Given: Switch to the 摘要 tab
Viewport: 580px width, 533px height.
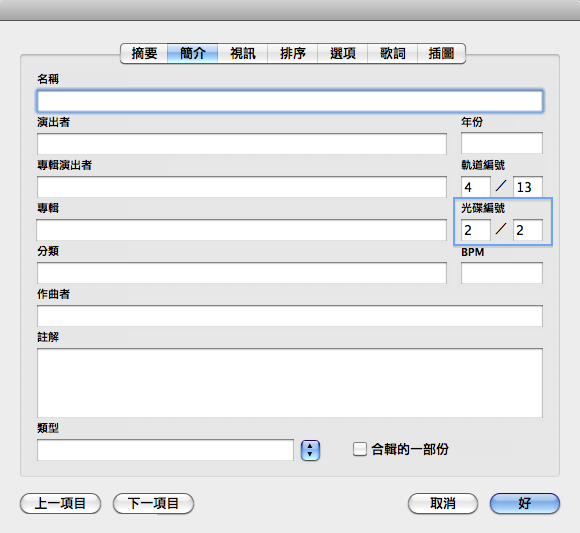Looking at the screenshot, I should (x=144, y=54).
